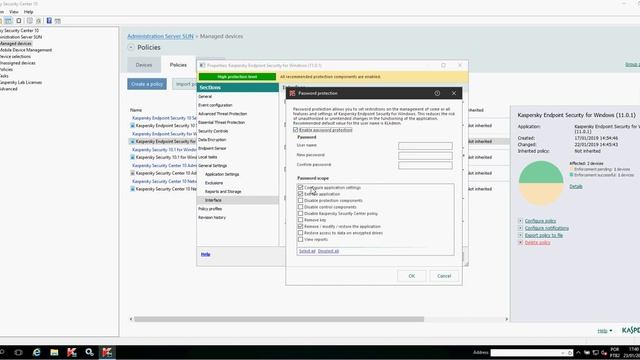Click Task View icon on taskbar

coord(18,352)
